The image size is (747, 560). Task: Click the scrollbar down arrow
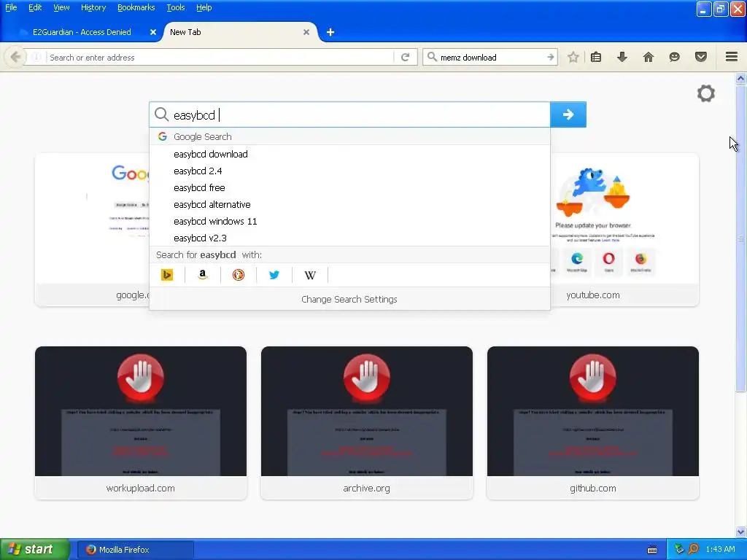pyautogui.click(x=741, y=532)
